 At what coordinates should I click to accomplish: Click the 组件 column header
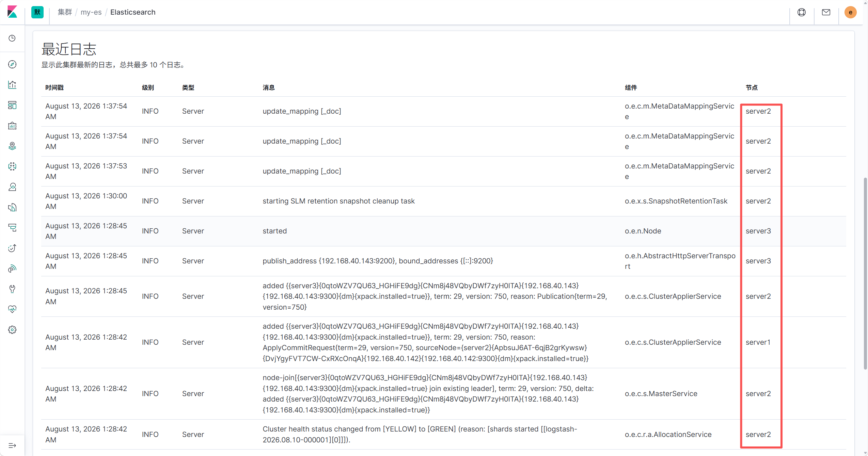(631, 87)
